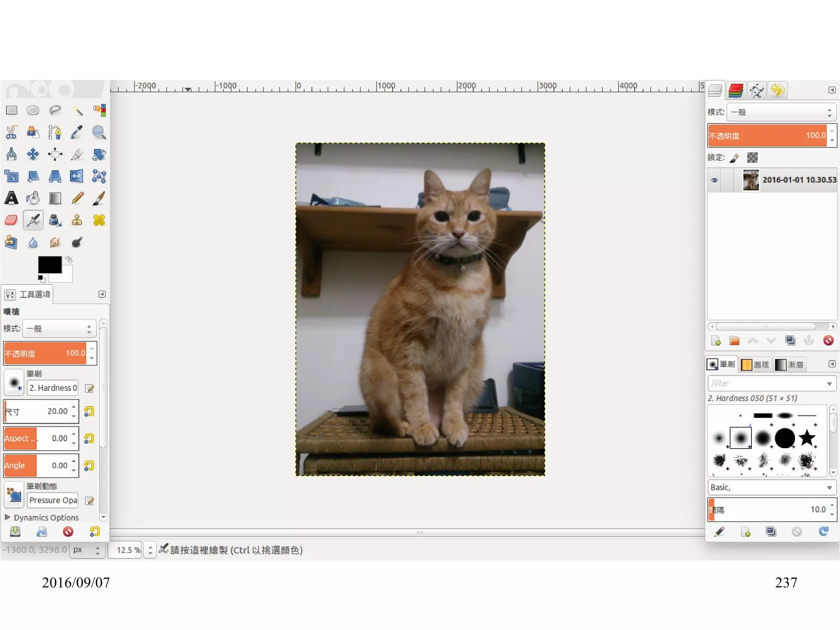
Task: Open the Patterns tab
Action: coord(756,364)
